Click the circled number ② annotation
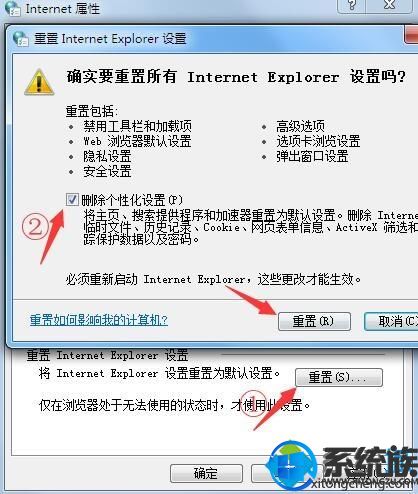The height and width of the screenshot is (494, 418). [35, 227]
